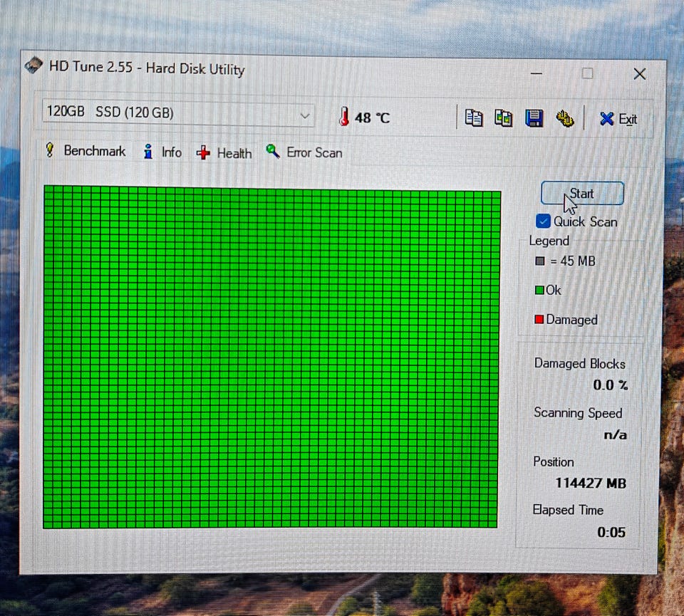Viewport: 684px width, 616px height.
Task: Click the green Ok legend swatch
Action: (539, 290)
